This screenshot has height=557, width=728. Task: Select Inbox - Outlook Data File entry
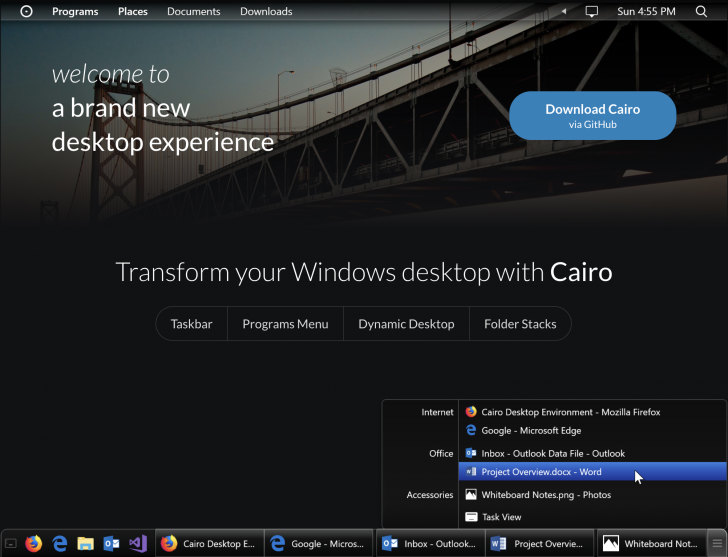coord(592,453)
